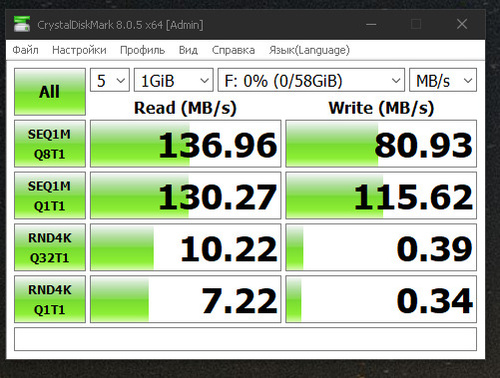Minimize the CrystalDiskMark window

[371, 24]
